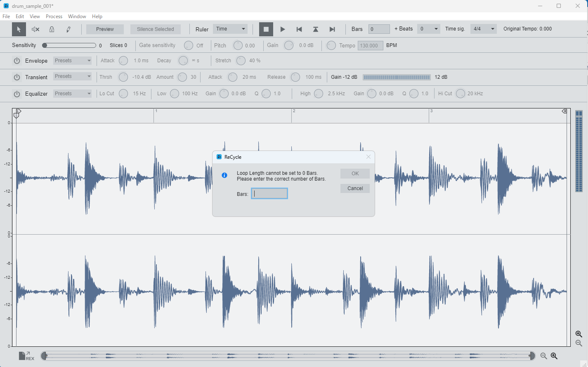Open the Edit menu
The width and height of the screenshot is (588, 367).
pyautogui.click(x=20, y=16)
